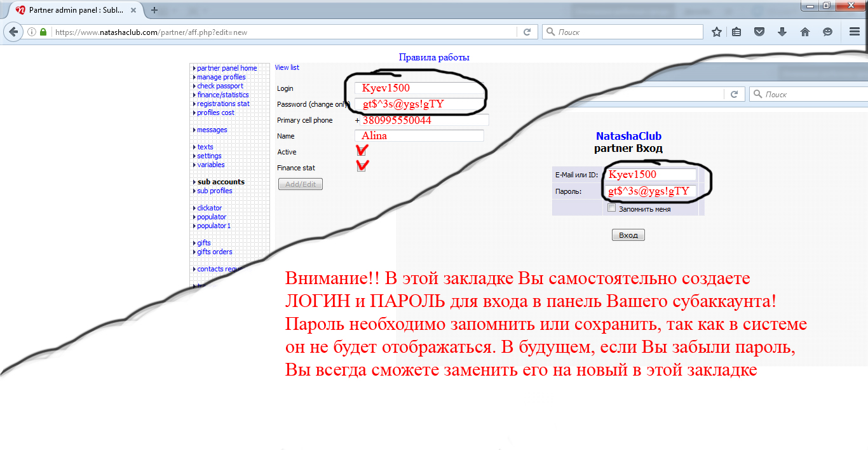Open the bookmarks list icon
This screenshot has width=868, height=450.
click(736, 32)
